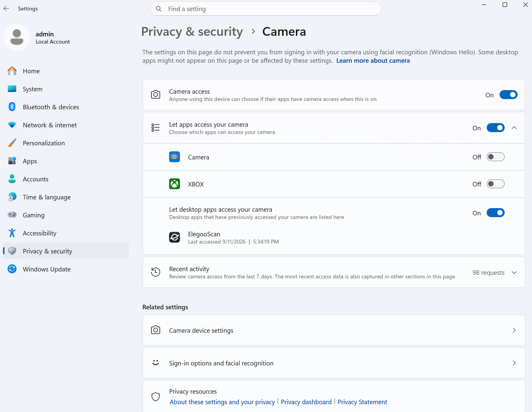The width and height of the screenshot is (532, 412).
Task: Click the Home house icon
Action: [12, 71]
